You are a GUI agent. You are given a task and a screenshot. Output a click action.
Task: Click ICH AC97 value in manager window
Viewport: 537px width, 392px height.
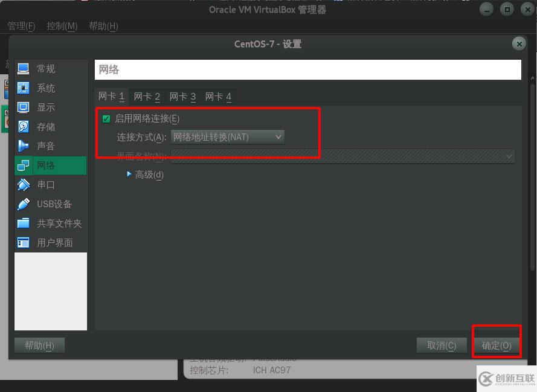pos(272,370)
